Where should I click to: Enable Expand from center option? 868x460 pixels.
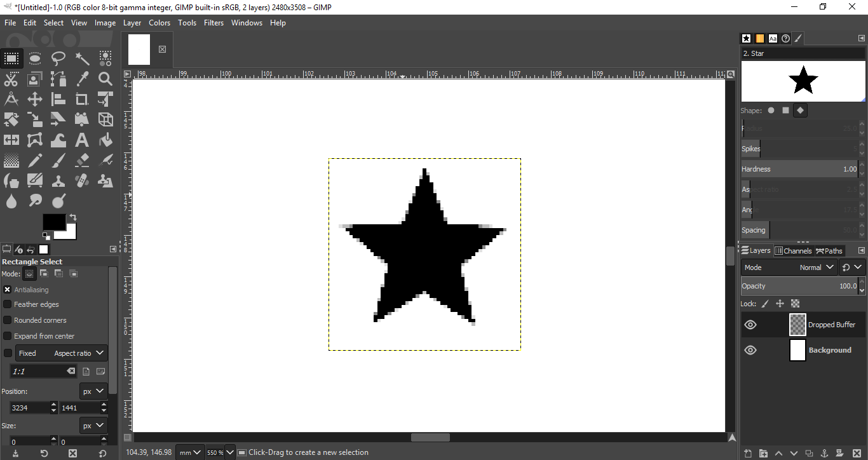(x=8, y=336)
